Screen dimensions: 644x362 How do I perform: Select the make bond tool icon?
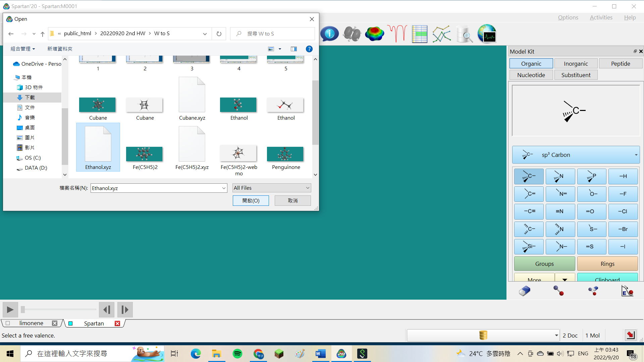[559, 291]
